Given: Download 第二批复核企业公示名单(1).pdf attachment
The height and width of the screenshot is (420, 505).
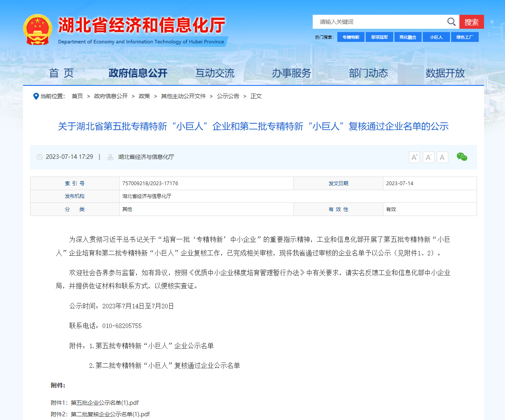Looking at the screenshot, I should coord(110,414).
